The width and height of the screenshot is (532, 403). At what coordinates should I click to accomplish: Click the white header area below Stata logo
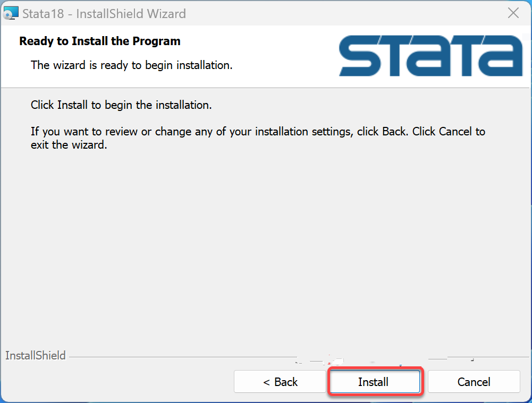coord(430,82)
